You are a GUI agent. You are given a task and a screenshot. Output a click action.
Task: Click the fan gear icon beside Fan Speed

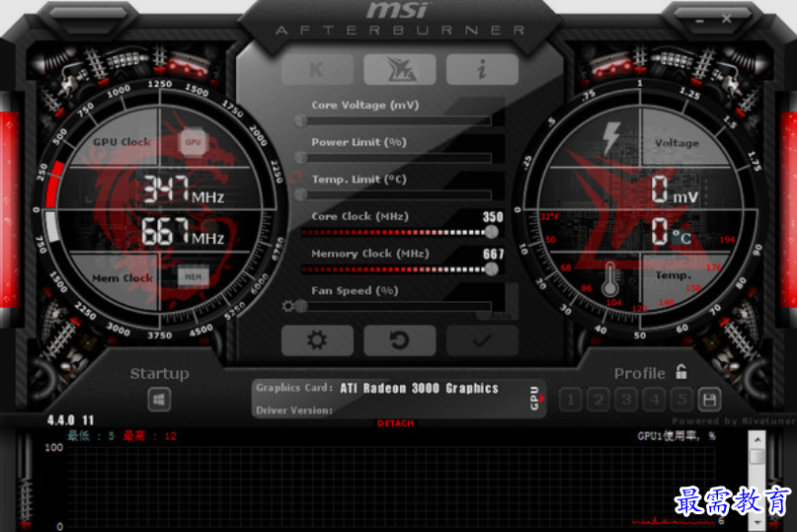288,306
